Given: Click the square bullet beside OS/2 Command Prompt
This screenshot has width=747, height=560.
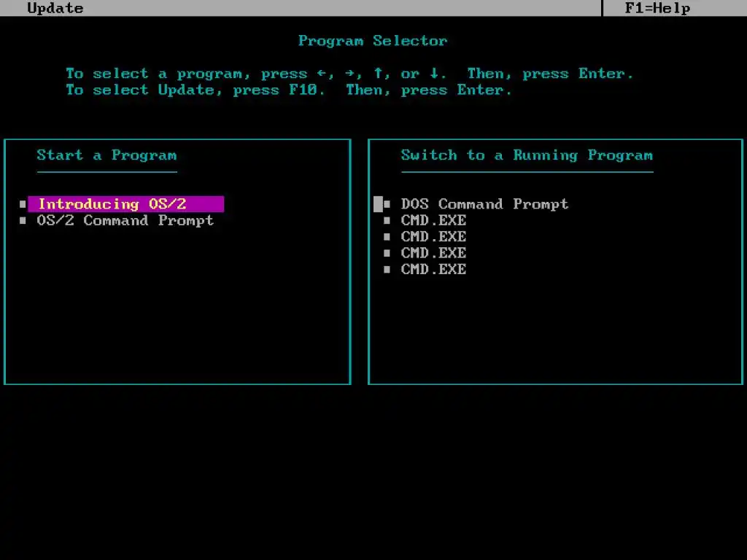Looking at the screenshot, I should coord(23,220).
